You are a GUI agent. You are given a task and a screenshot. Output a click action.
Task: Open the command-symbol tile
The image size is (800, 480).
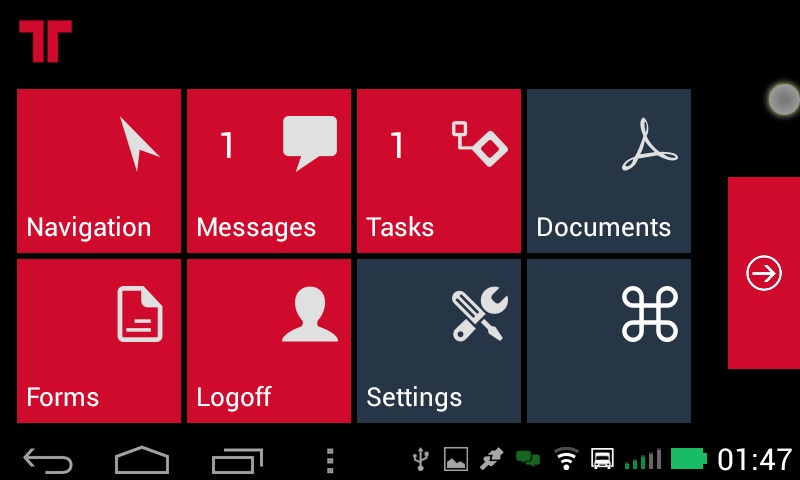pos(609,341)
